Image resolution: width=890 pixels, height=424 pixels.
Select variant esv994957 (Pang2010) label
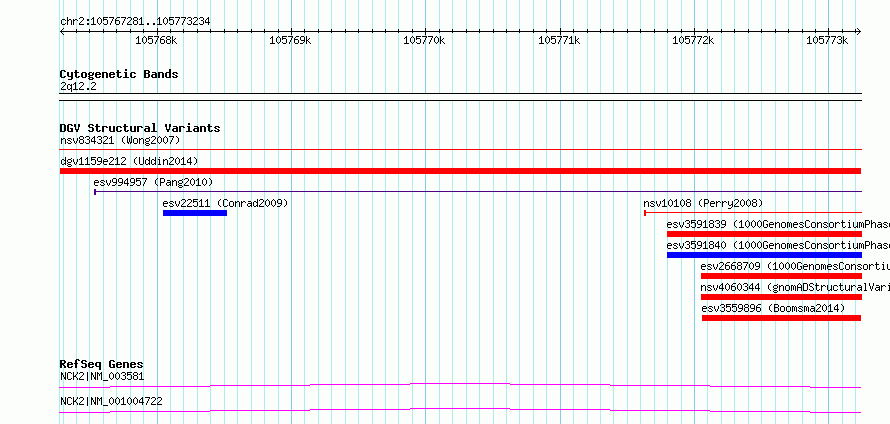click(153, 182)
